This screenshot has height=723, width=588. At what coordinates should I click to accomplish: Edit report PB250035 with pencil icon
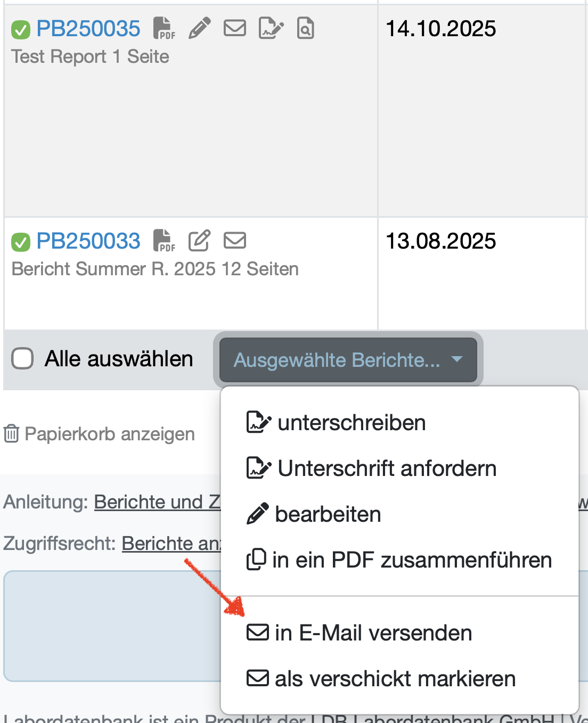(200, 28)
